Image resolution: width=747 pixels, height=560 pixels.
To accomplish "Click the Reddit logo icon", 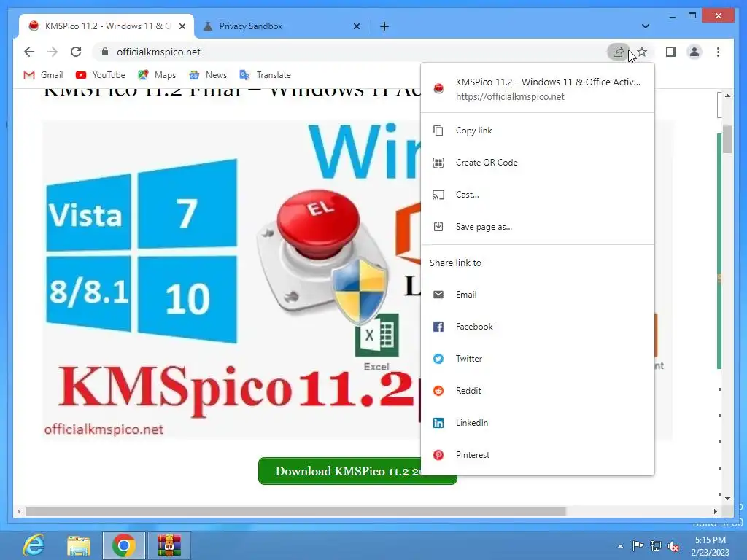I will tap(438, 391).
